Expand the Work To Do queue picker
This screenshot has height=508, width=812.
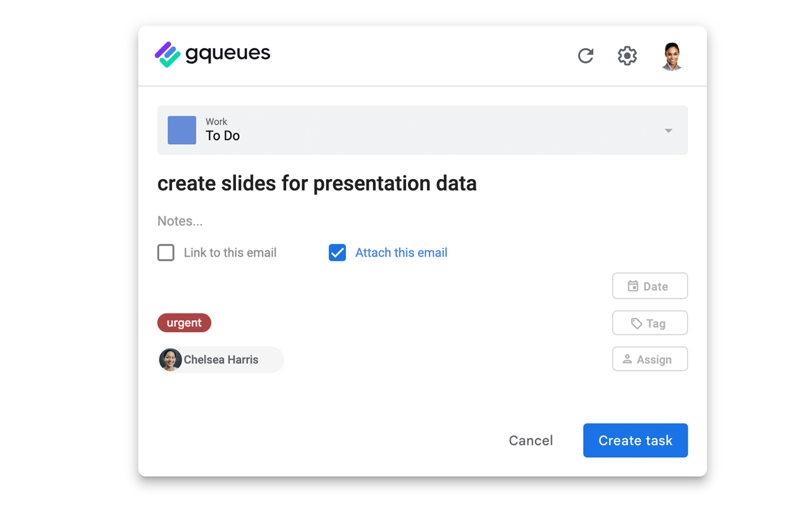(422, 130)
